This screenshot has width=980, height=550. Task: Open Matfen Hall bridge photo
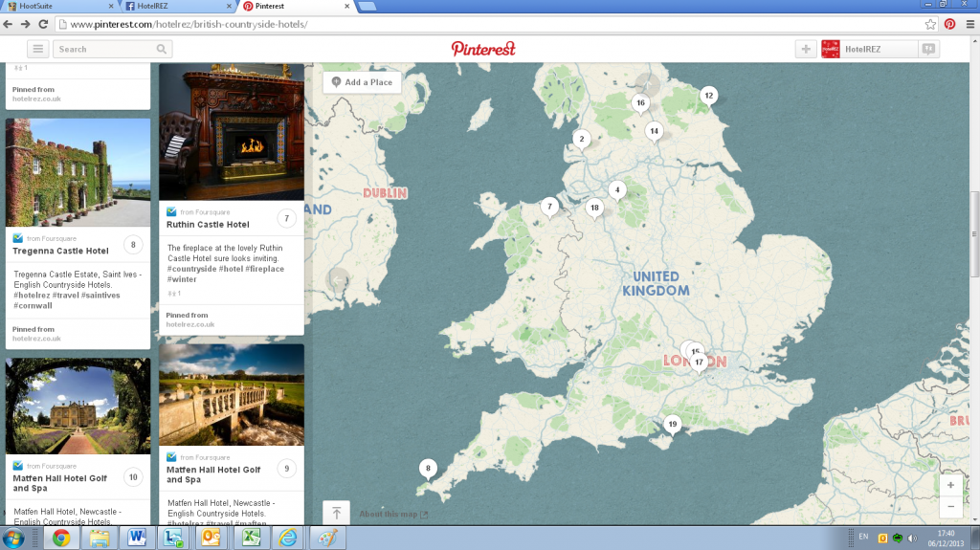tap(232, 394)
